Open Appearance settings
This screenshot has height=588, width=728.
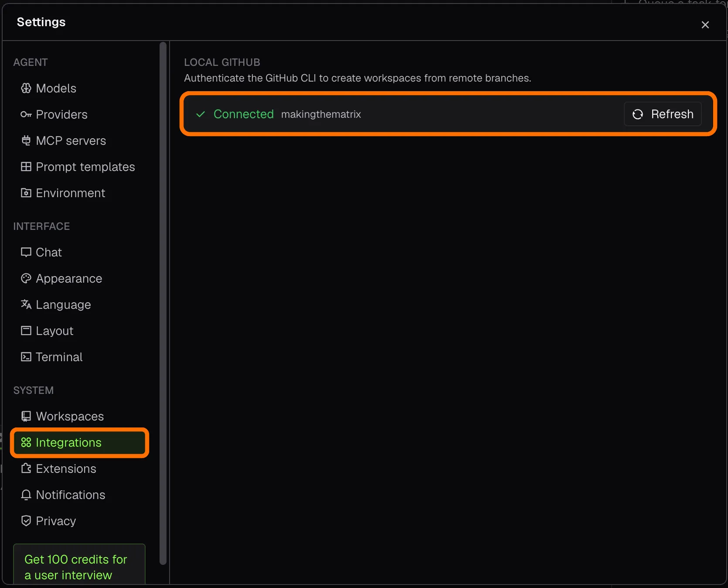point(79,278)
